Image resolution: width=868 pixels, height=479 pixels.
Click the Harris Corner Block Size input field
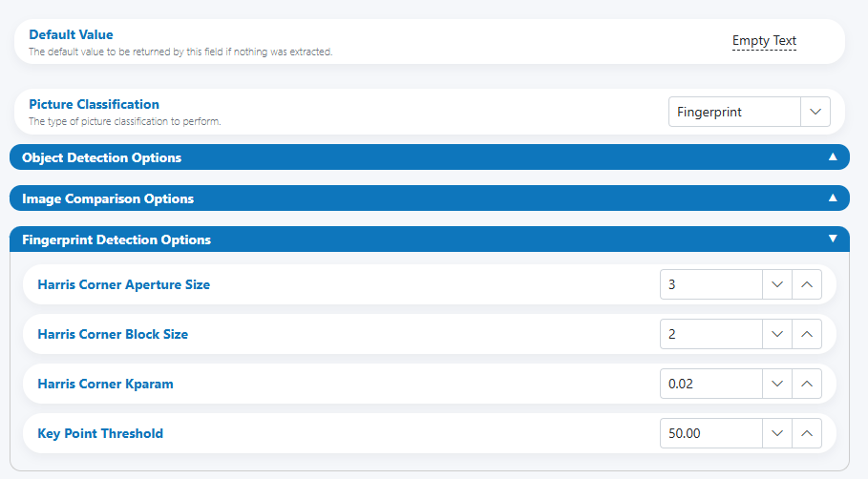tap(711, 334)
